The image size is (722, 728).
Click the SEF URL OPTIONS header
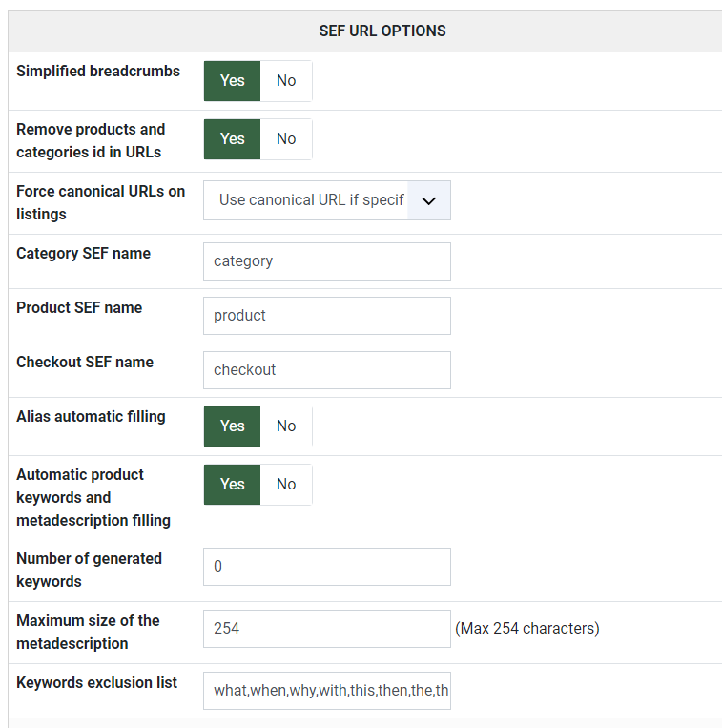382,31
